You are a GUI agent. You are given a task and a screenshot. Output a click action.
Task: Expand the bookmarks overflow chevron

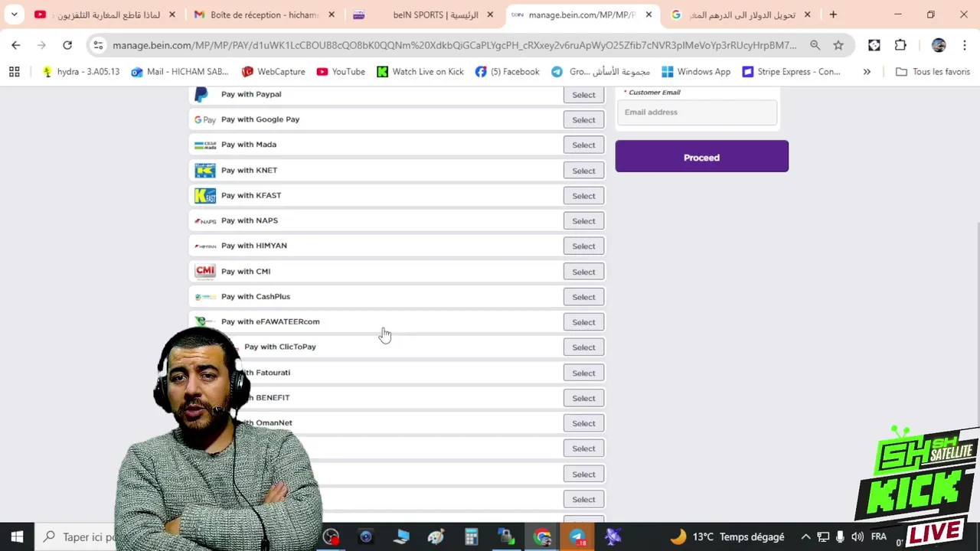coord(867,72)
